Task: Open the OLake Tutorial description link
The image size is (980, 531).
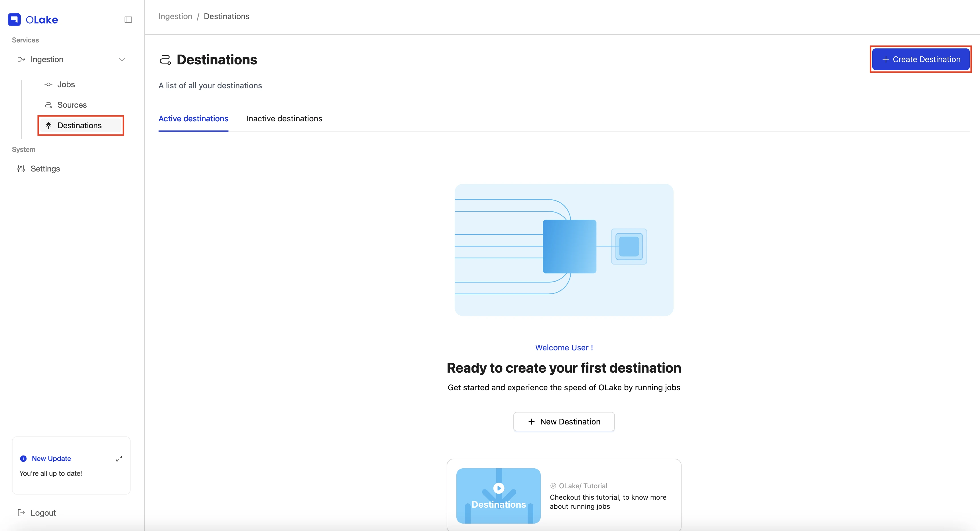Action: (x=608, y=502)
